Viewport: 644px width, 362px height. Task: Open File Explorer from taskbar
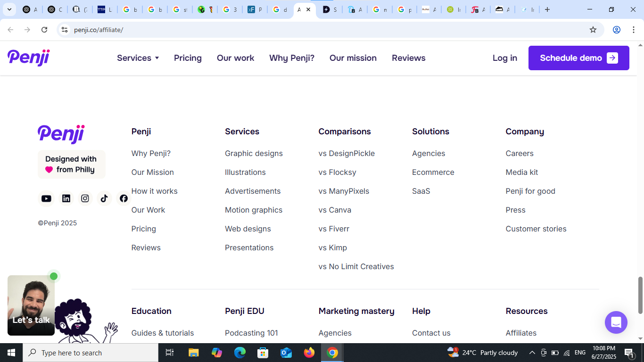[x=194, y=353]
